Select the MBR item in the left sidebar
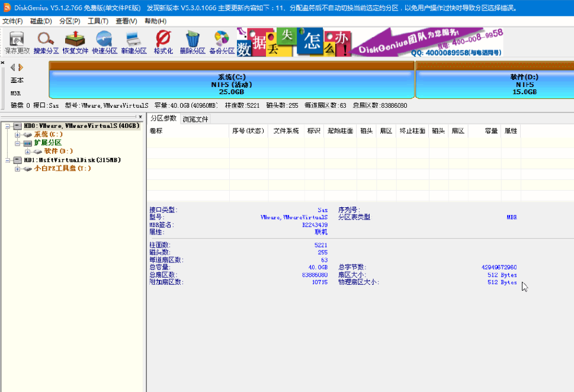The width and height of the screenshot is (574, 392). coord(17,93)
